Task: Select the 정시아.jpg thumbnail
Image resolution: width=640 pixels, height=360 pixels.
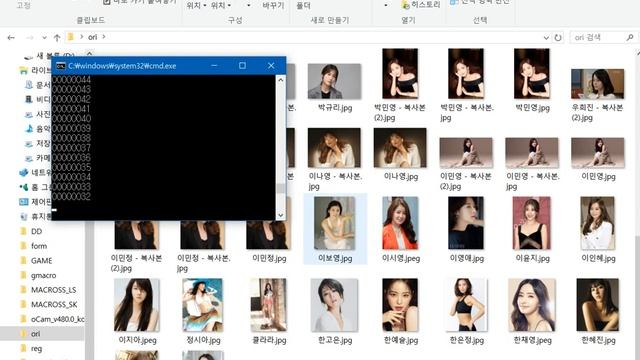Action: click(x=202, y=305)
